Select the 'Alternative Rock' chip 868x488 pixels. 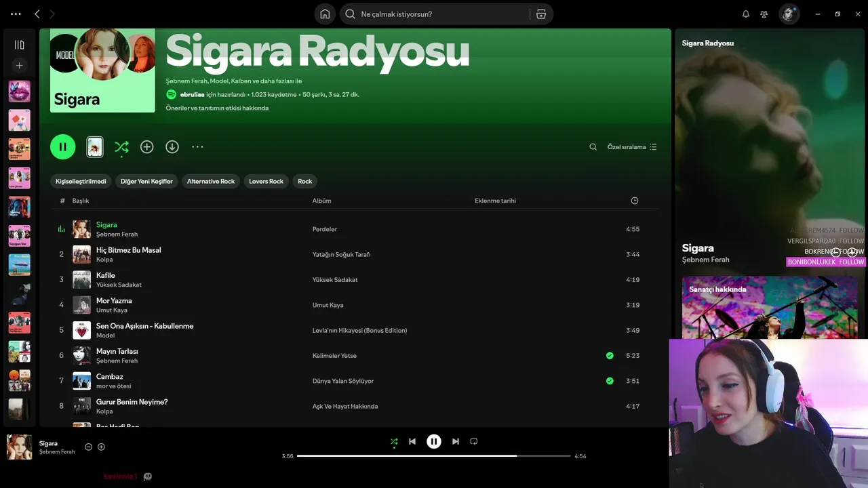(x=211, y=181)
